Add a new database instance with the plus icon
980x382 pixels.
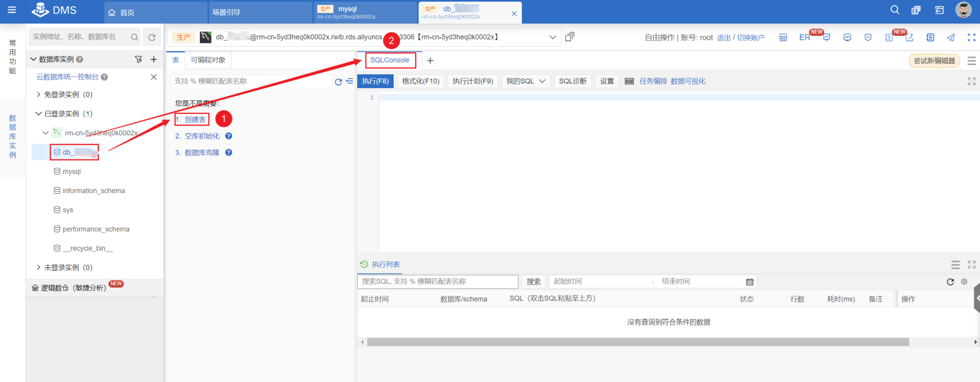tap(154, 59)
